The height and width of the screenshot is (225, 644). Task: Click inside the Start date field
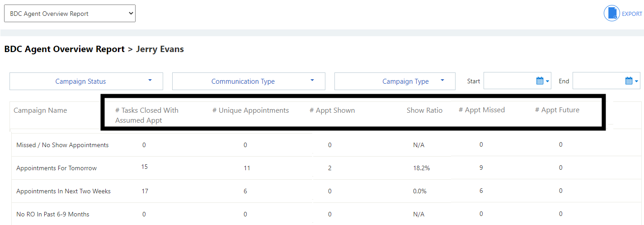(509, 81)
